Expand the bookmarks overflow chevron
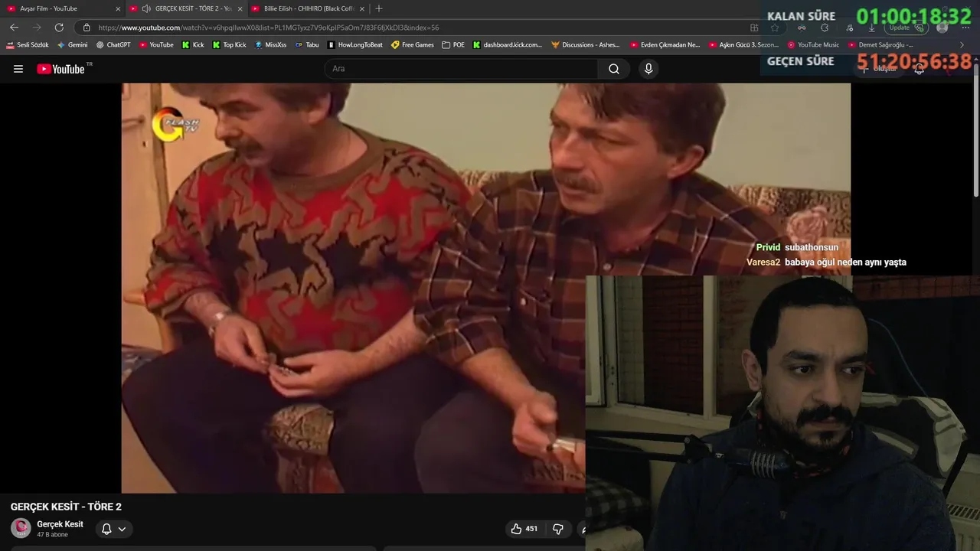Screen dimensions: 980x551 (962, 44)
